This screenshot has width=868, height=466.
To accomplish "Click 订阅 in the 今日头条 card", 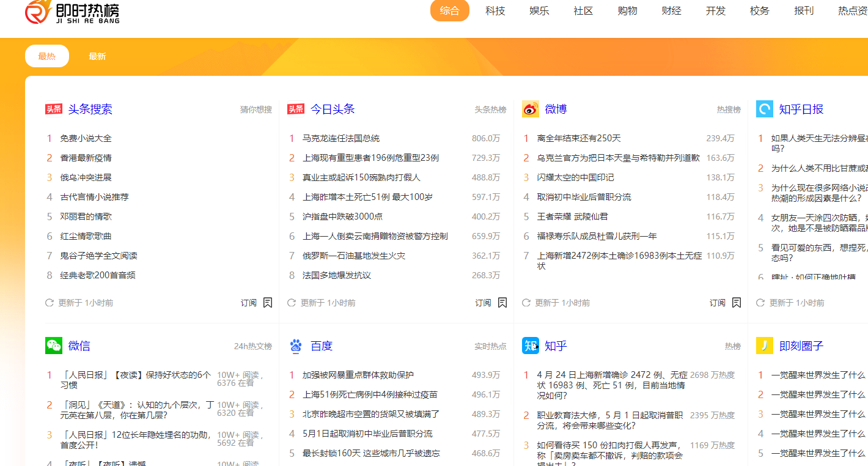I will pos(484,303).
